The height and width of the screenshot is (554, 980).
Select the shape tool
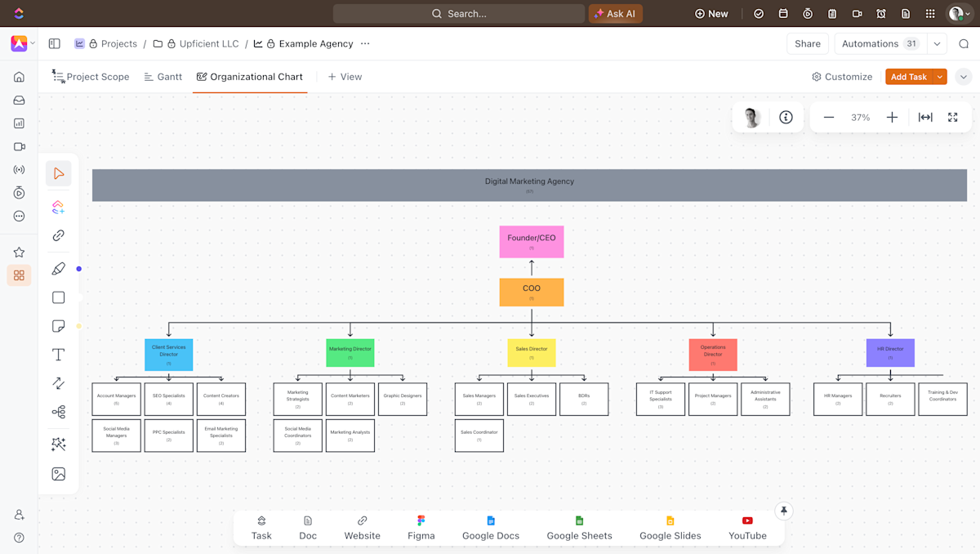(58, 297)
